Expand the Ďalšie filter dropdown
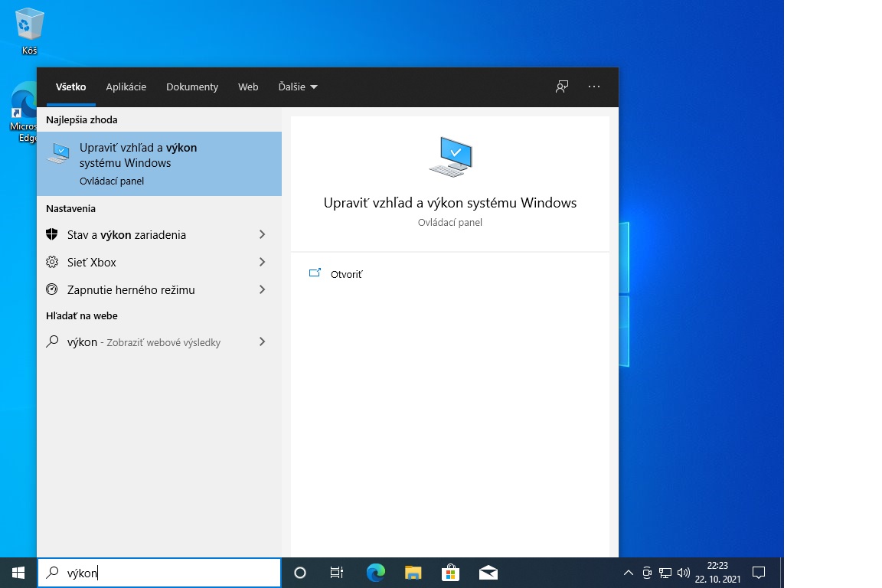Image resolution: width=882 pixels, height=588 pixels. pos(298,87)
